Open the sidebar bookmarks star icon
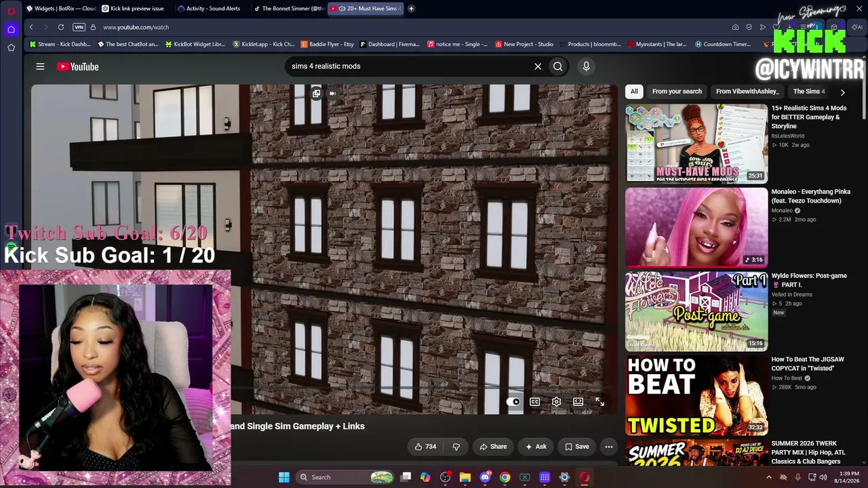The width and height of the screenshot is (868, 488). click(11, 47)
